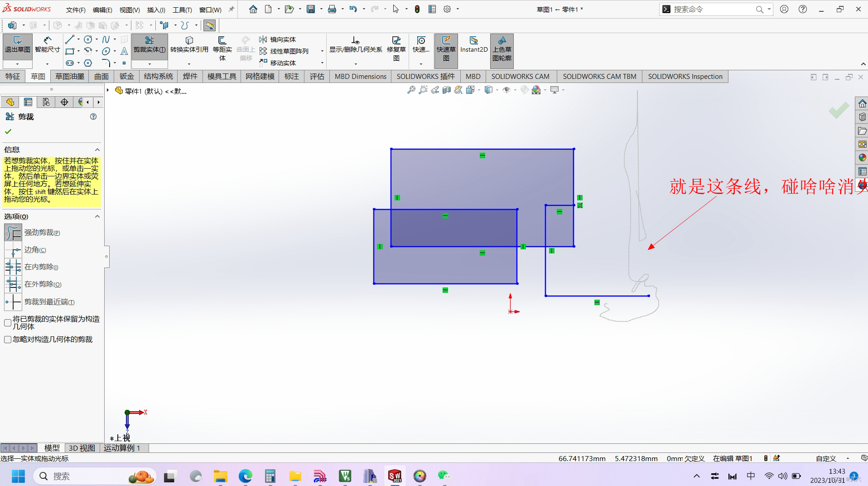Click Linear Sketch Pattern (线性草图阵列)

(x=284, y=51)
